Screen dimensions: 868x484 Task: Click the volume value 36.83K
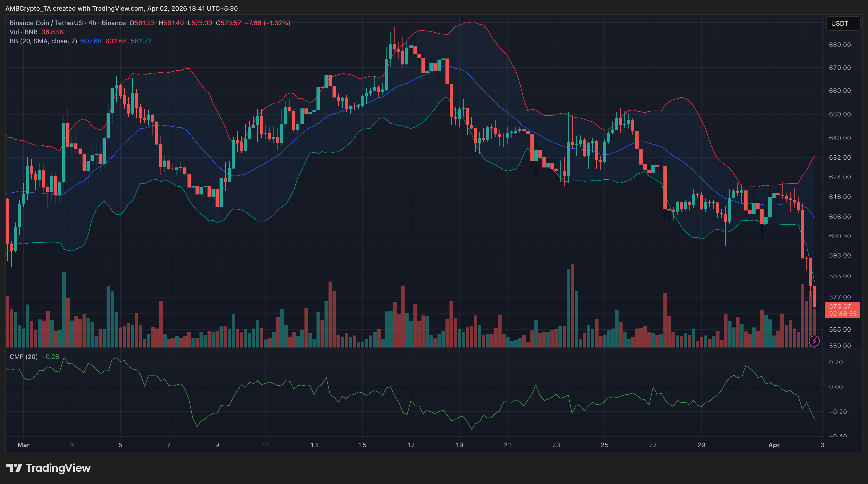[53, 32]
